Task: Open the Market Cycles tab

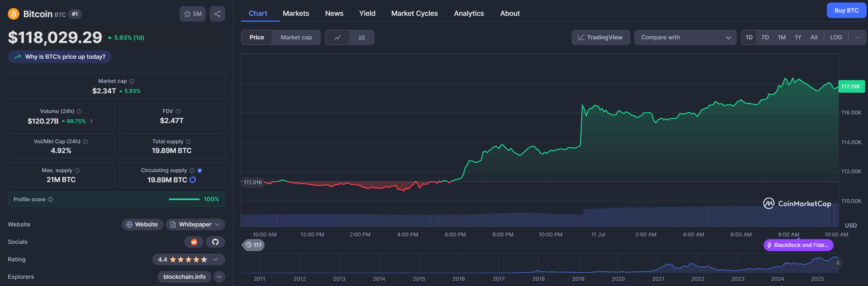Action: coord(414,14)
